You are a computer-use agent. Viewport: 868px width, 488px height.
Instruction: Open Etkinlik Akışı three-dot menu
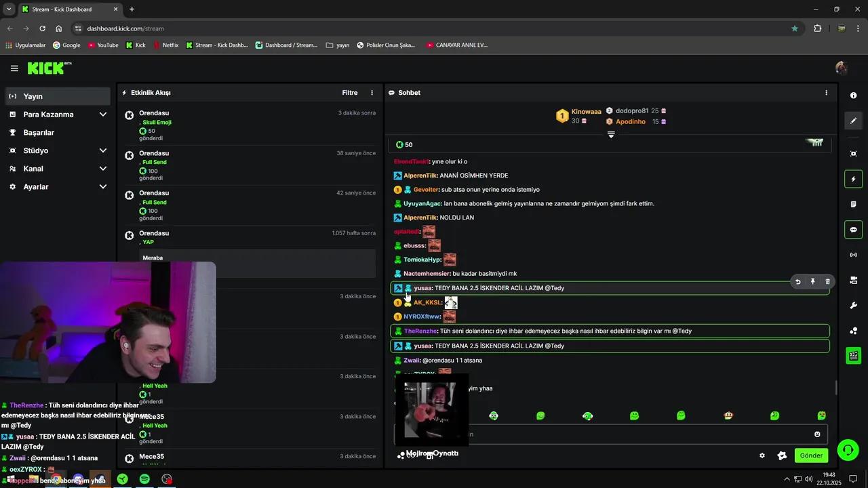pos(372,93)
